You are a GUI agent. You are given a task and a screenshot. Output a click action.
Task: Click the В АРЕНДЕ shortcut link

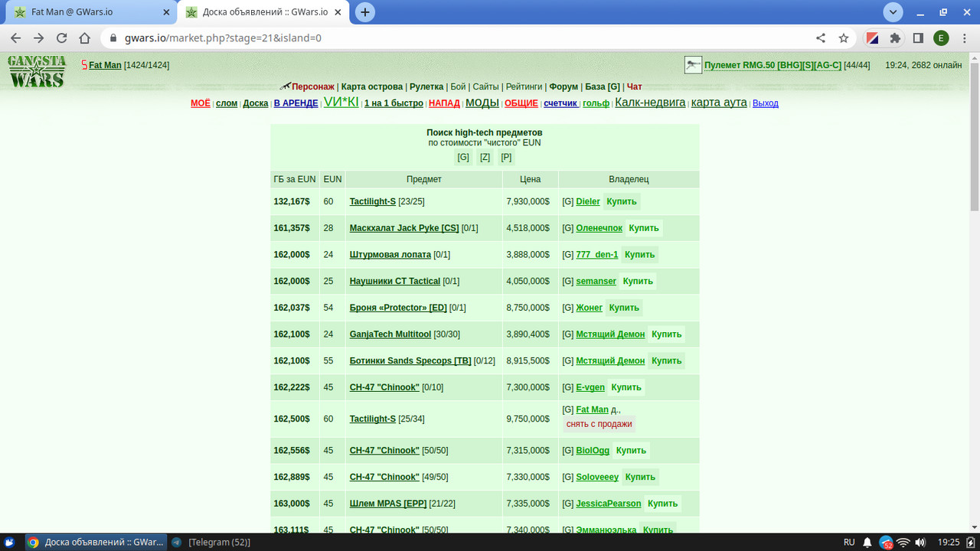[296, 103]
